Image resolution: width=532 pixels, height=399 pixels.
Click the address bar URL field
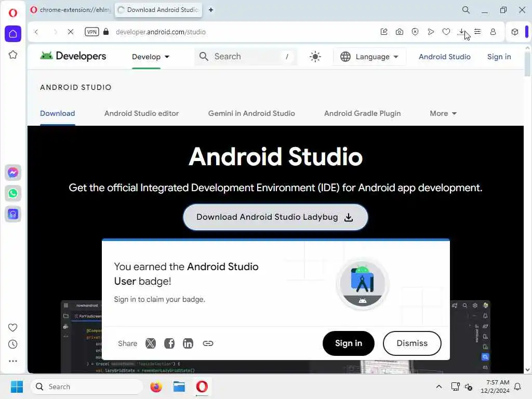[161, 32]
